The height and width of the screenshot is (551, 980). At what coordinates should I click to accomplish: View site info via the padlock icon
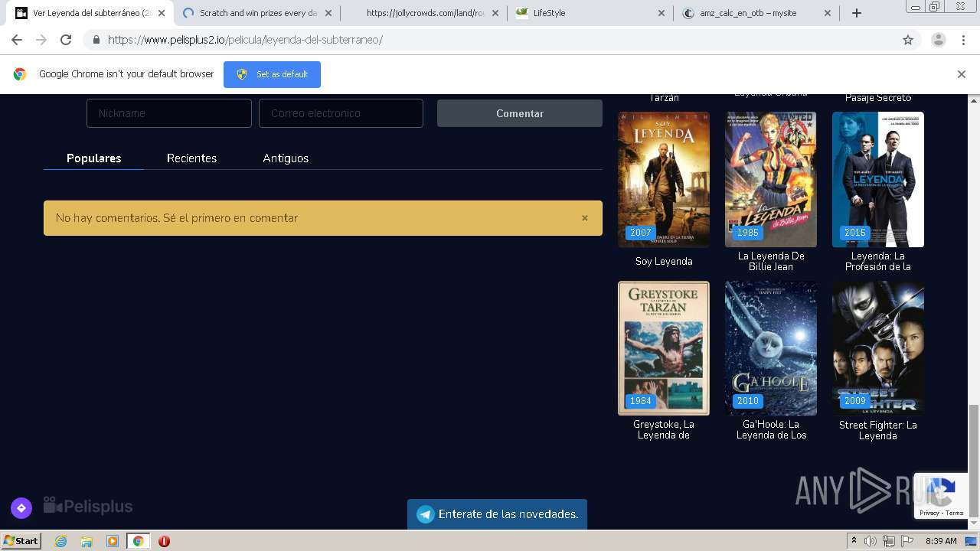[x=96, y=40]
